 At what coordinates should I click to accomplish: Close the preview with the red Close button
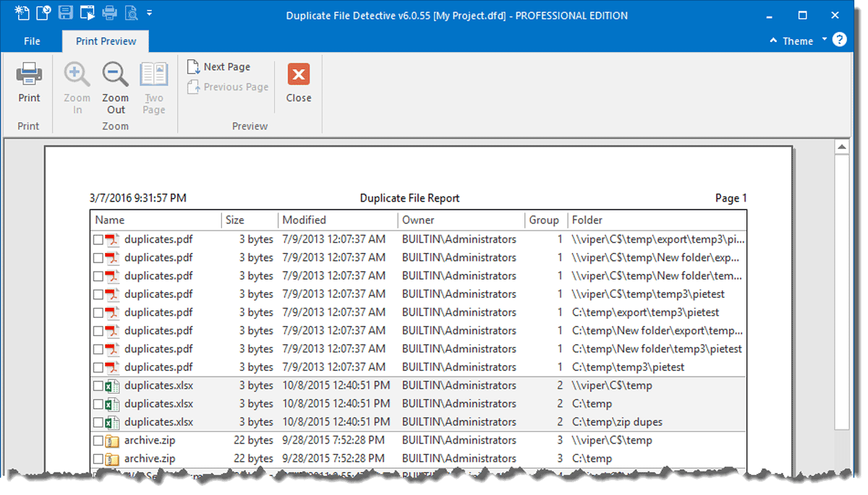(x=298, y=81)
